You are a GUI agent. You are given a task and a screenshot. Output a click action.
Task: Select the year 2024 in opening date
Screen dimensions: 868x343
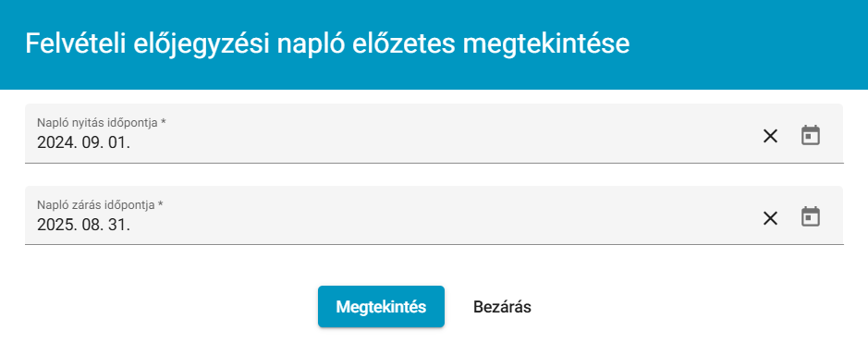[55, 142]
